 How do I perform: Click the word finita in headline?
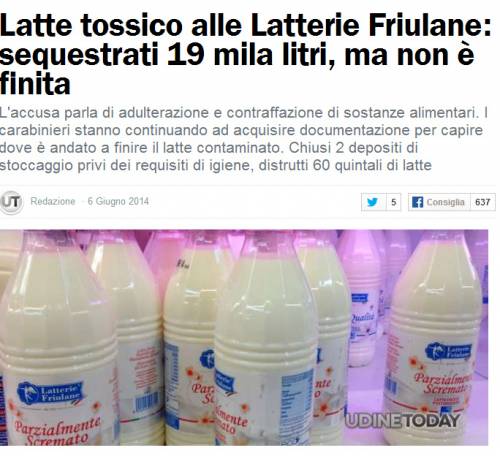tap(35, 83)
